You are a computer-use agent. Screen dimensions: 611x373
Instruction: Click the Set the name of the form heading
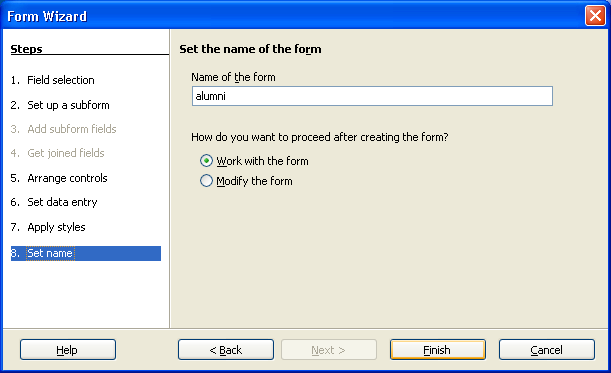[x=251, y=49]
